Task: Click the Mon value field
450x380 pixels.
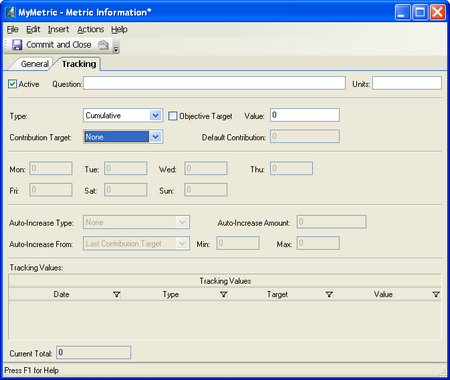Action: click(51, 168)
